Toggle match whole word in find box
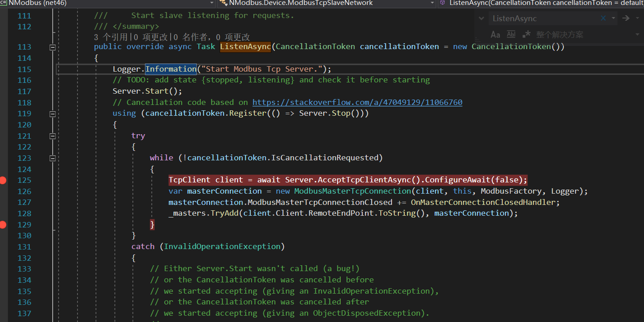Viewport: 644px width, 322px height. pos(511,35)
